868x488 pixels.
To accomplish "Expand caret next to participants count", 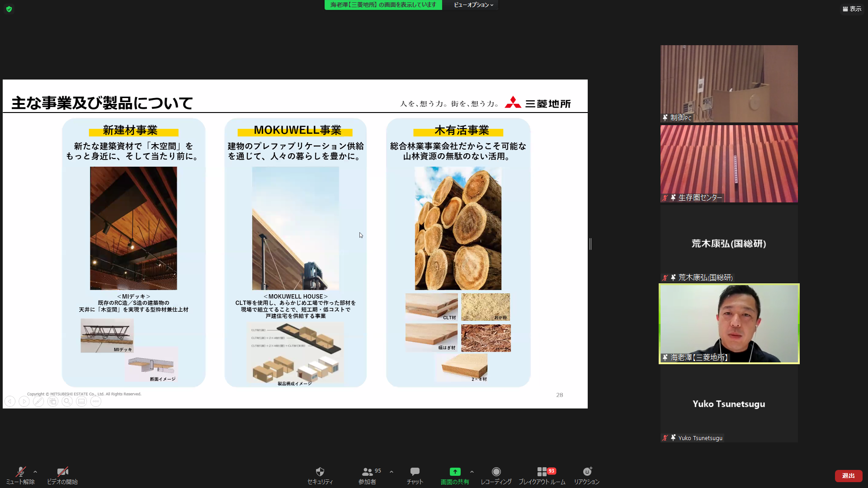I will [x=392, y=472].
